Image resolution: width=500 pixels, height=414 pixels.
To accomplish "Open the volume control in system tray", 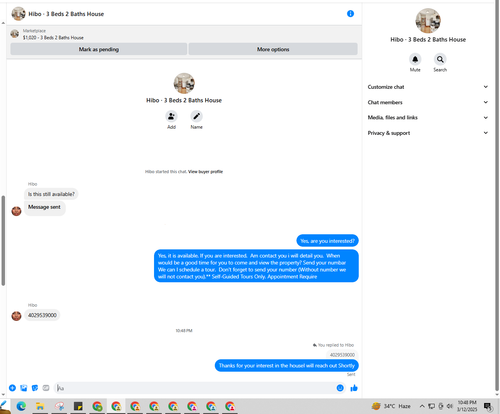I will [450, 406].
